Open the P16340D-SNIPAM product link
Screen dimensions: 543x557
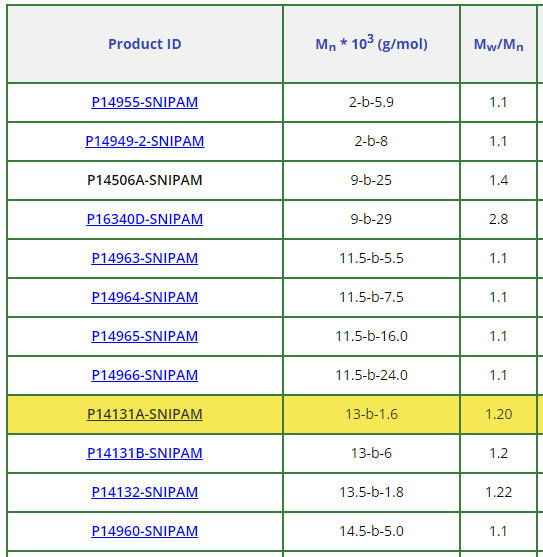pos(145,219)
